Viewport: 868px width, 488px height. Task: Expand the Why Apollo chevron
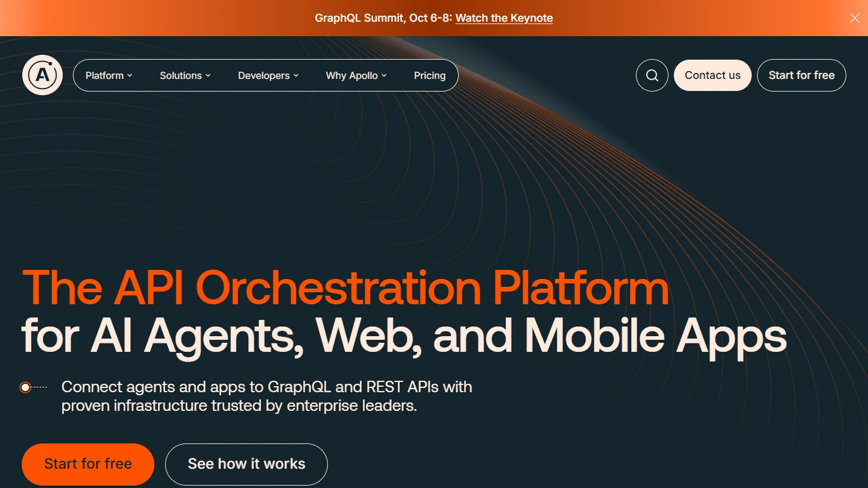click(384, 76)
